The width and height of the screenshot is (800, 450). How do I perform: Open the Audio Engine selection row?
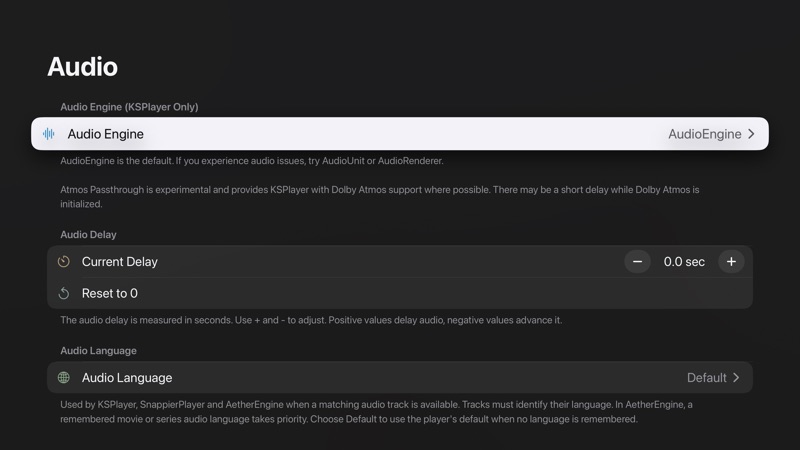pos(400,134)
